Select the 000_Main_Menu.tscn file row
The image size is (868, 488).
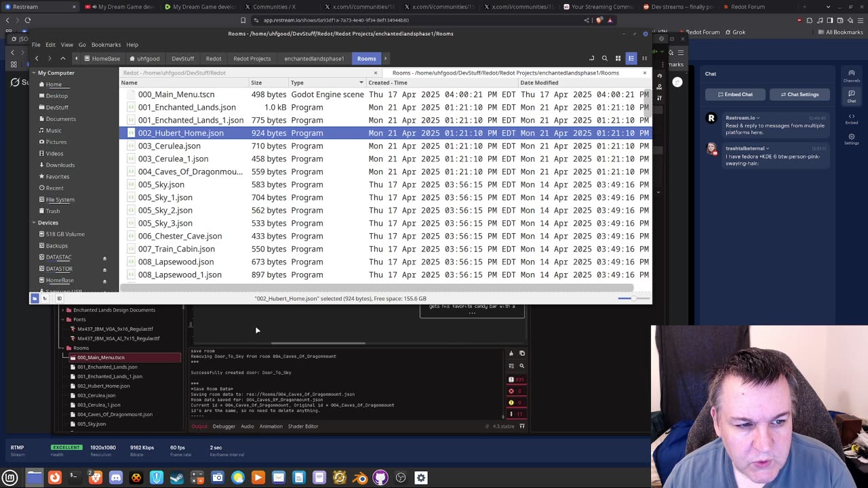384,94
